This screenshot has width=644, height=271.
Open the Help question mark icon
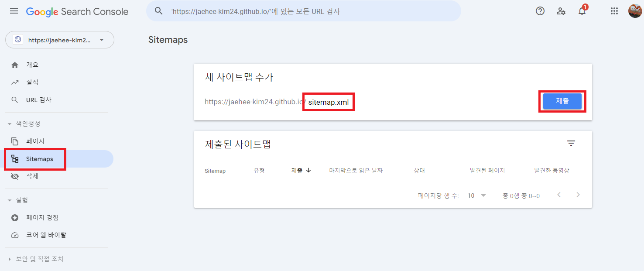coord(540,11)
